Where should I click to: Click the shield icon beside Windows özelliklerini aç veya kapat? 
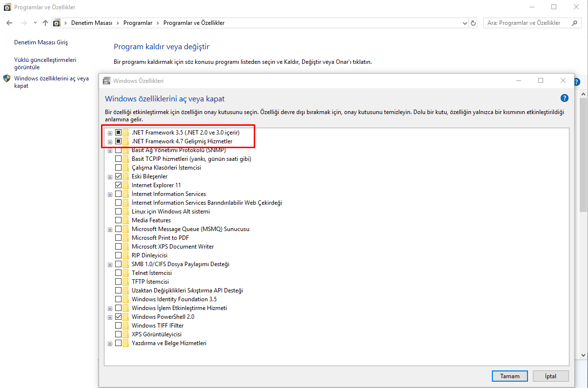(7, 78)
